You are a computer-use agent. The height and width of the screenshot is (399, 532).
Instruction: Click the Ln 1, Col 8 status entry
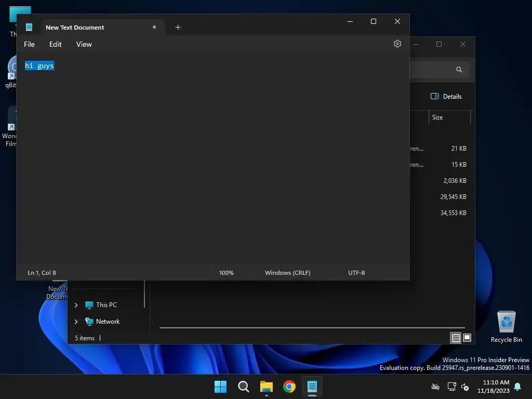(42, 273)
